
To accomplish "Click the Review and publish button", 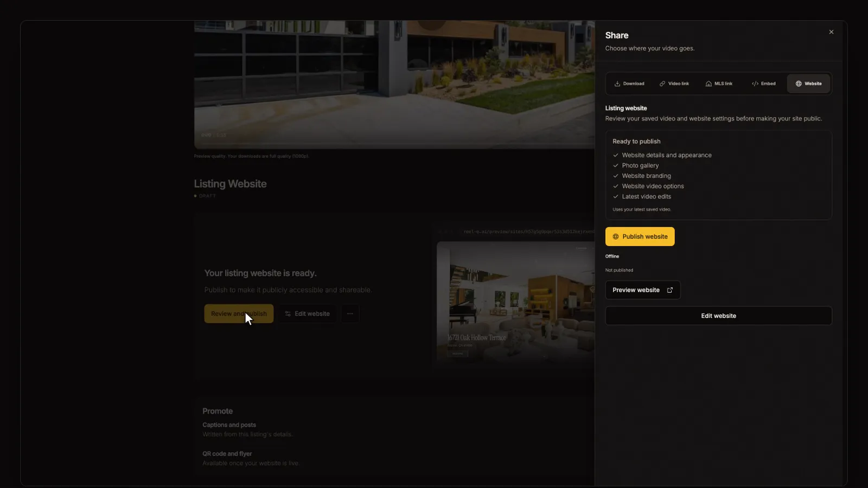I will pos(239,313).
